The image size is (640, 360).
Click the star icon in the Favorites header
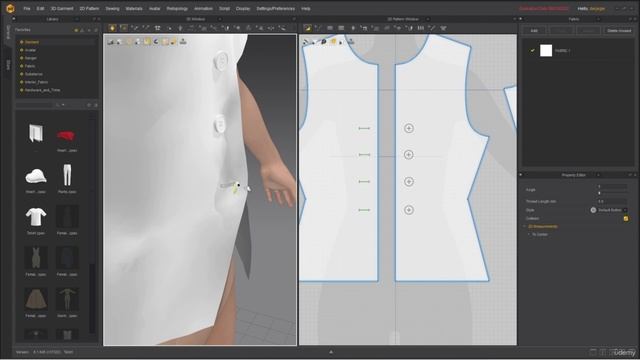[76, 30]
